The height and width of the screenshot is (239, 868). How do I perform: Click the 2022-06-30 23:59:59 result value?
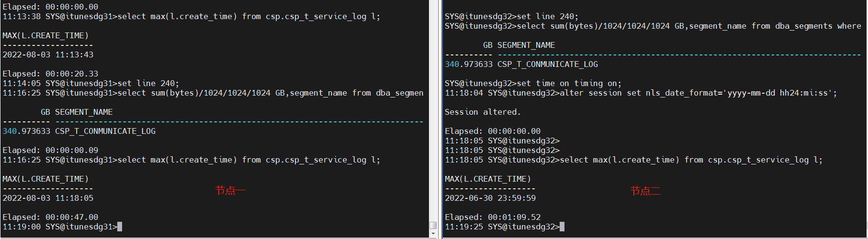click(490, 198)
